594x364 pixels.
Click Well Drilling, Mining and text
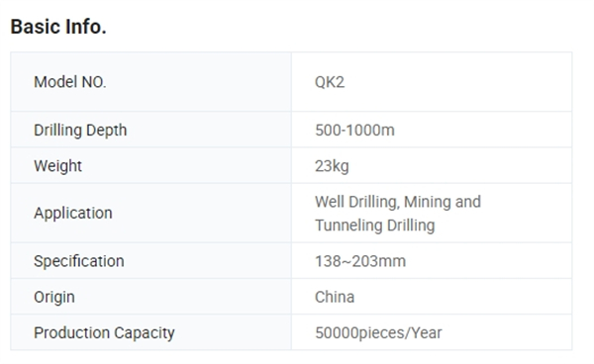[398, 202]
